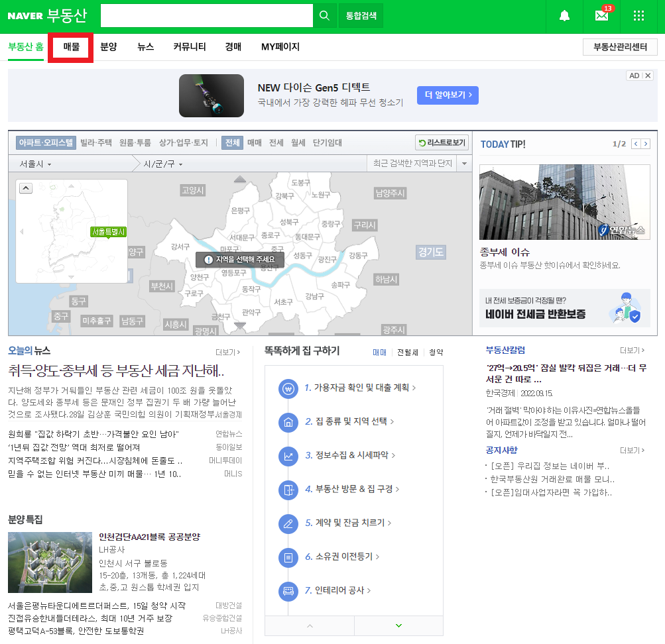
Task: Open the 서울시 city dropdown
Action: coord(36,164)
